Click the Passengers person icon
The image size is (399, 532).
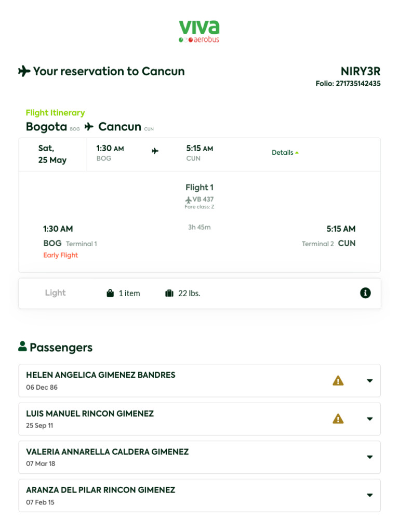[x=22, y=347]
